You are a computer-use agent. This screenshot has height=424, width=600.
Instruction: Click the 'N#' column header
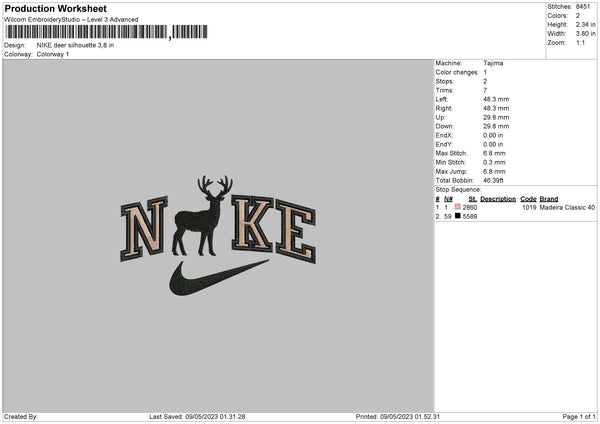tap(448, 199)
